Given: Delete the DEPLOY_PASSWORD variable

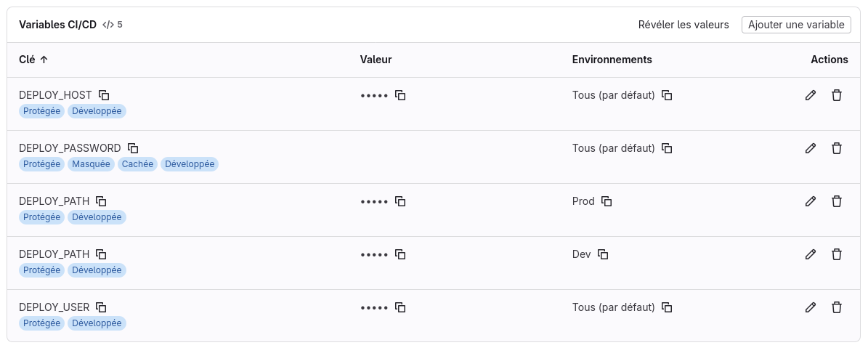Looking at the screenshot, I should pyautogui.click(x=837, y=148).
